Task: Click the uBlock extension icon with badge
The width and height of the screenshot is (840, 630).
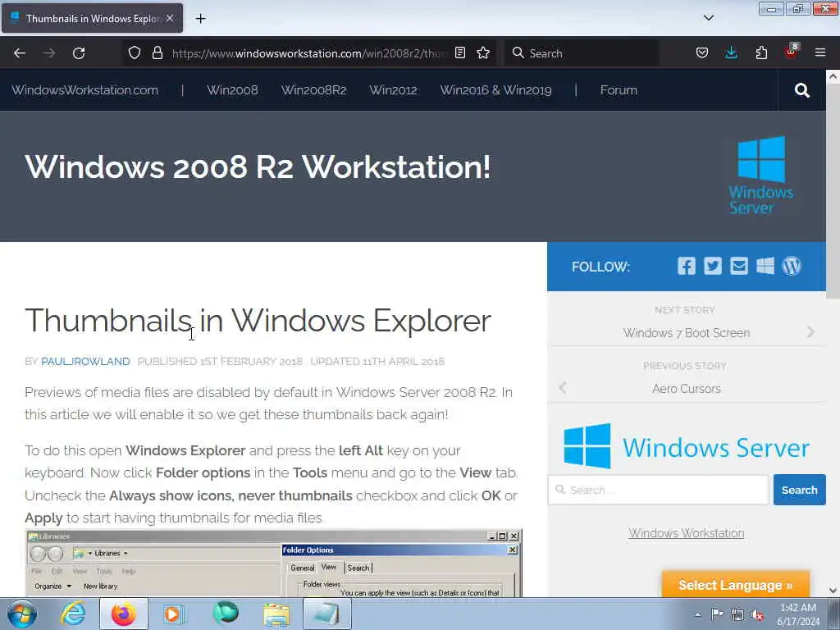Action: pos(792,52)
